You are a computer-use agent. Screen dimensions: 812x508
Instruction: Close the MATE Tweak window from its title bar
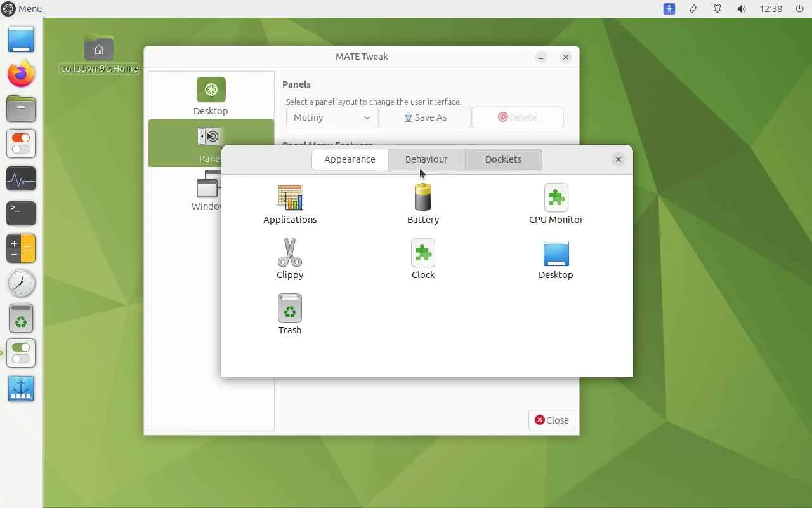pyautogui.click(x=566, y=57)
